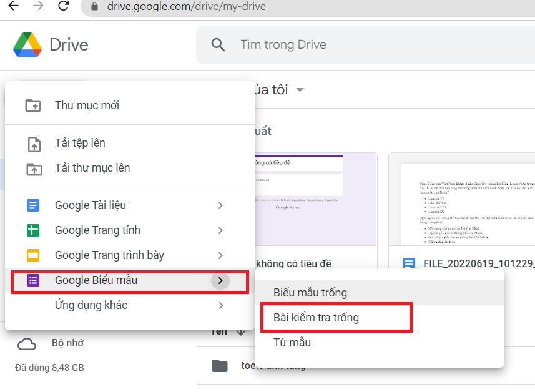
Task: Click the file upload icon
Action: click(x=34, y=144)
